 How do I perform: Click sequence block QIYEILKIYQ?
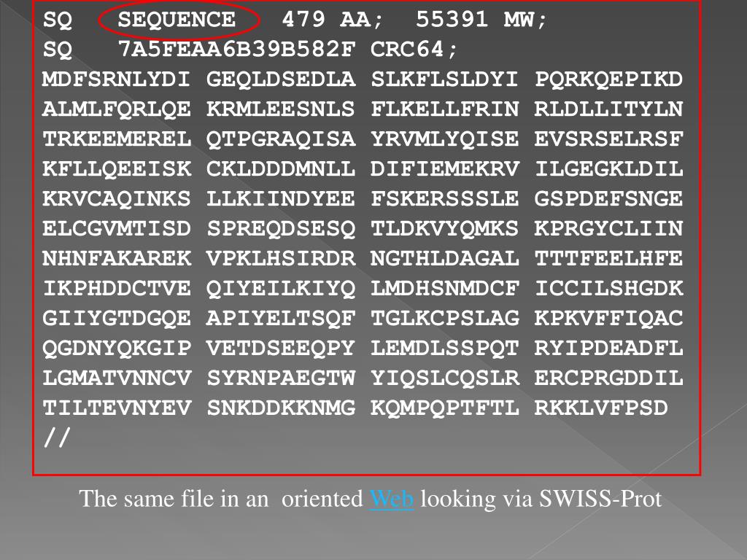pos(281,289)
